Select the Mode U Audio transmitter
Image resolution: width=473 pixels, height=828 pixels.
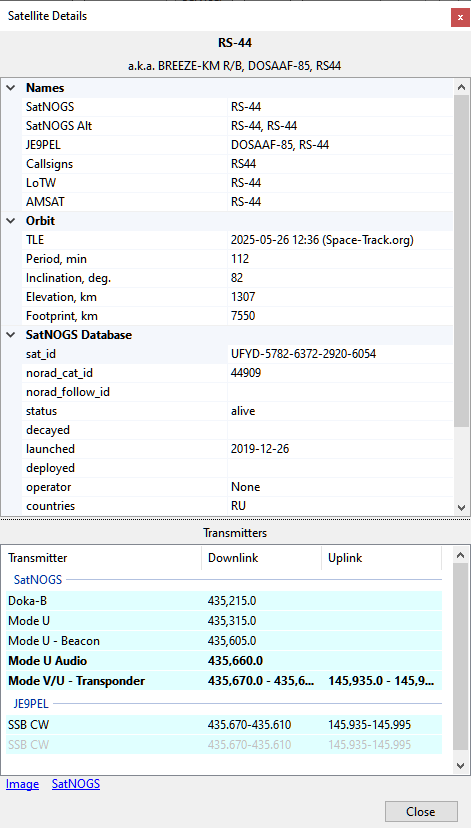coord(222,661)
